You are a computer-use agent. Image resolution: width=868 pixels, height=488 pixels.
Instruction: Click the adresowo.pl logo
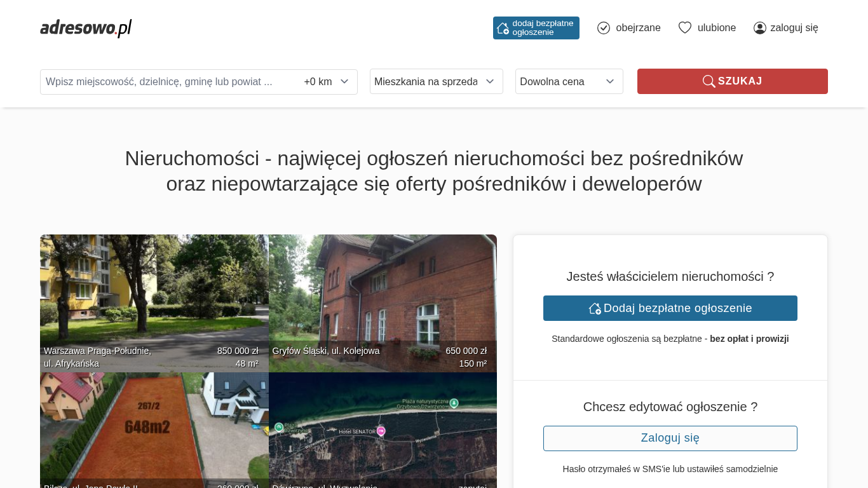(86, 28)
